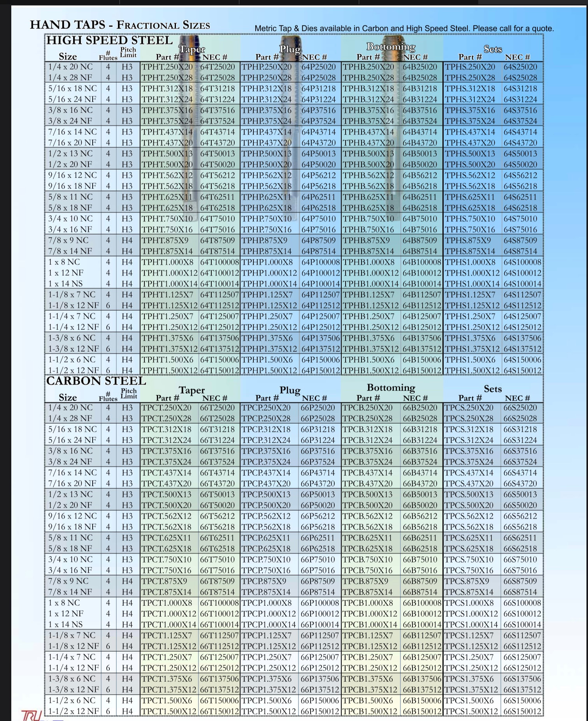Click part number TPHS1.375X6
The width and height of the screenshot is (588, 721).
[470, 338]
